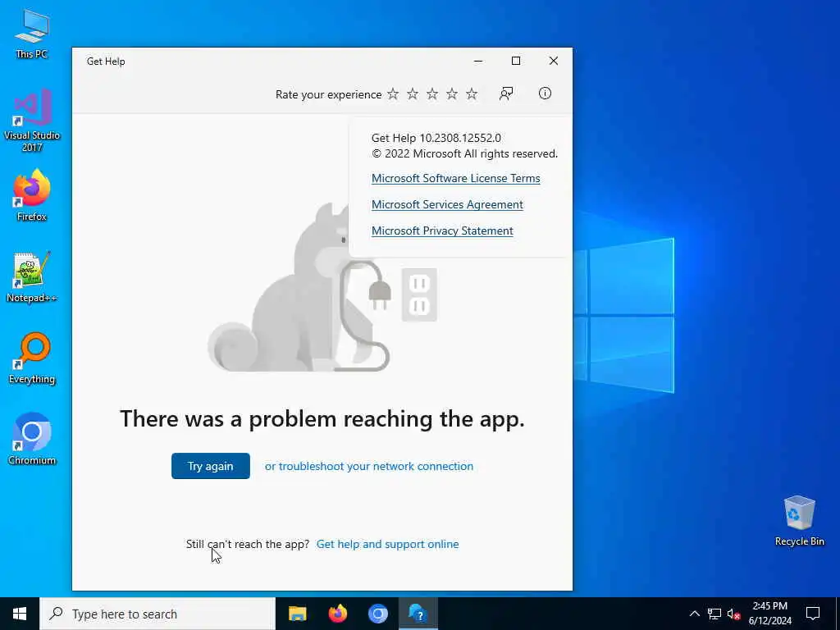Open network status tray icon
Screen dimensions: 840x630
tap(714, 614)
